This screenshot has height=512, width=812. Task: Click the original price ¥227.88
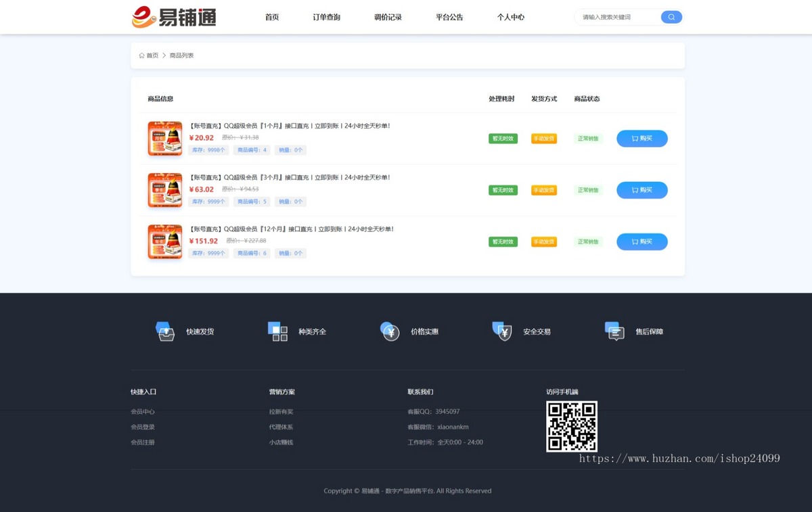246,240
